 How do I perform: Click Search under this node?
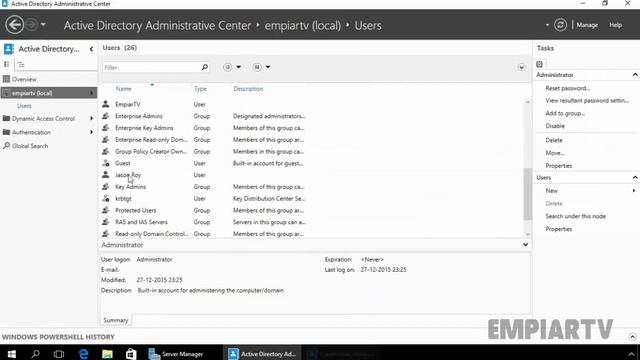click(x=576, y=216)
